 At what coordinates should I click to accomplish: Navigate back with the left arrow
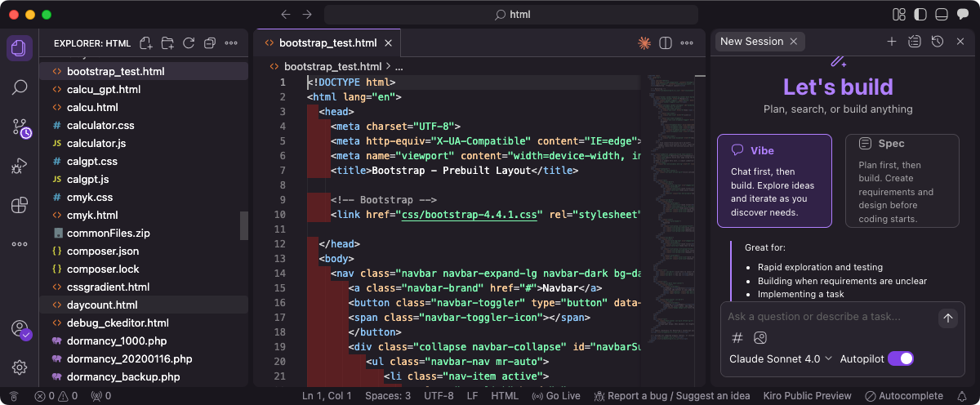pyautogui.click(x=285, y=15)
